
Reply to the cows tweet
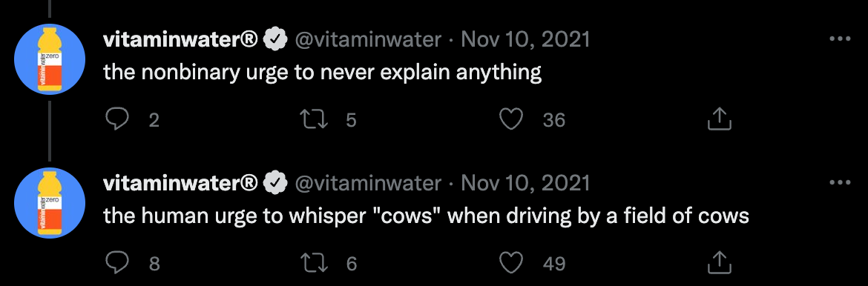[116, 263]
